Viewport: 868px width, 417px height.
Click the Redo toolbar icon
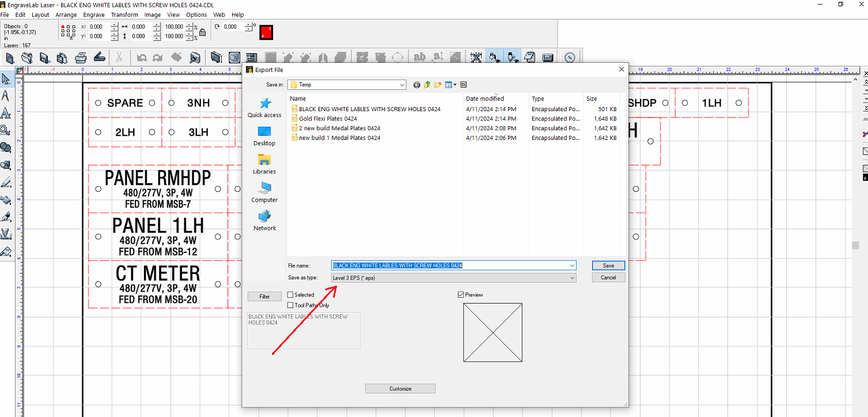coord(157,57)
